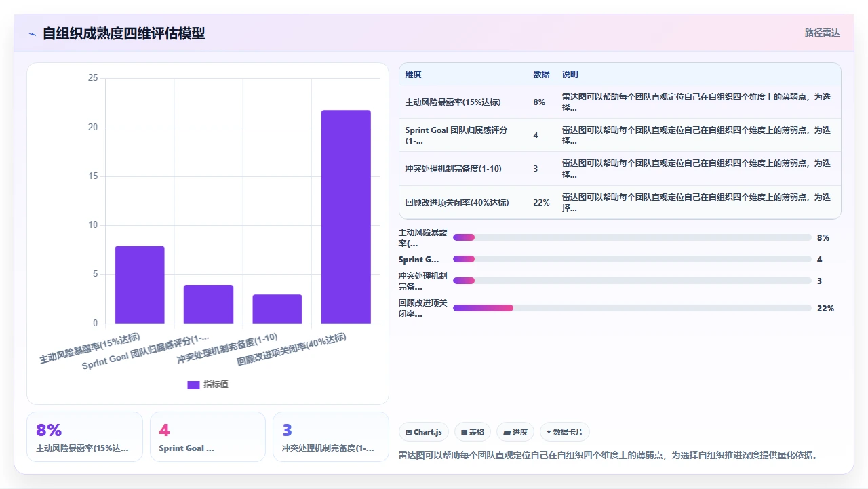
Task: Click the 8% value in the table
Action: pyautogui.click(x=539, y=102)
